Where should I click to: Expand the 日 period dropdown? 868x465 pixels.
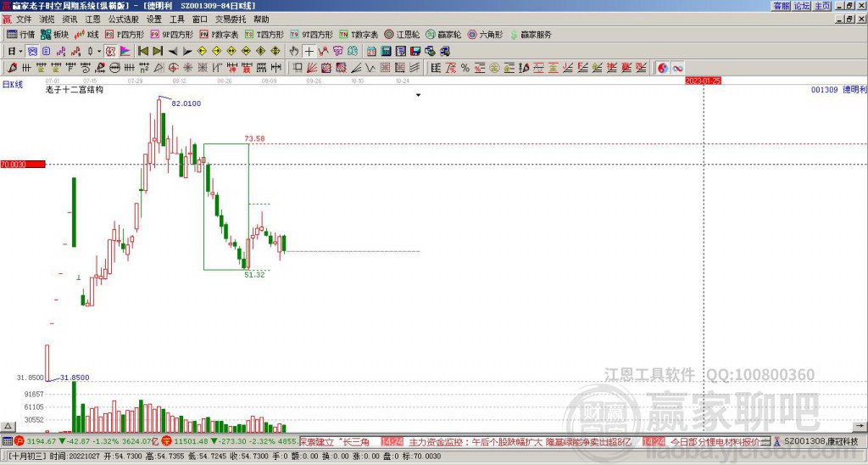pos(21,51)
